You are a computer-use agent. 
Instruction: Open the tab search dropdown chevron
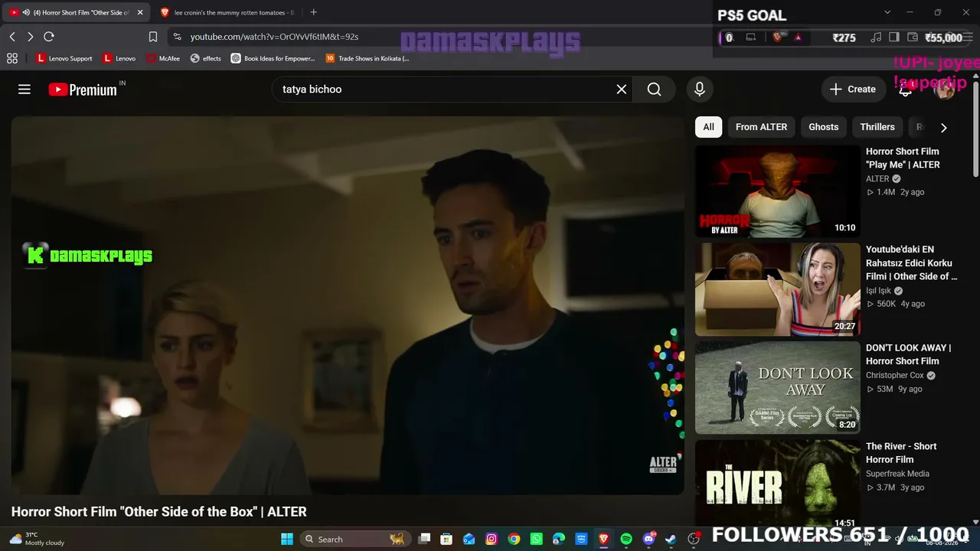(887, 12)
